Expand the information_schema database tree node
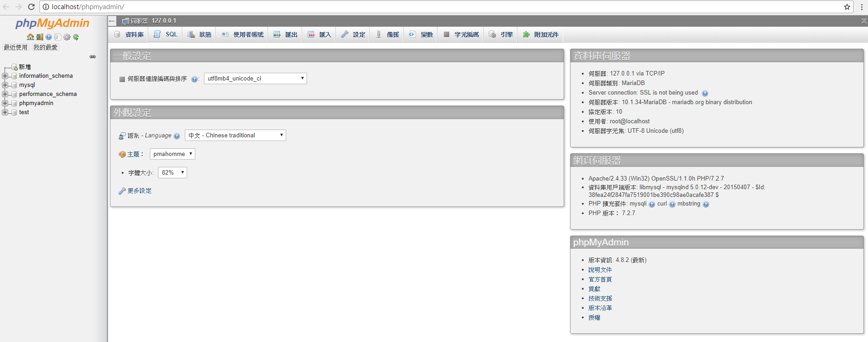Image resolution: width=868 pixels, height=342 pixels. [x=5, y=76]
